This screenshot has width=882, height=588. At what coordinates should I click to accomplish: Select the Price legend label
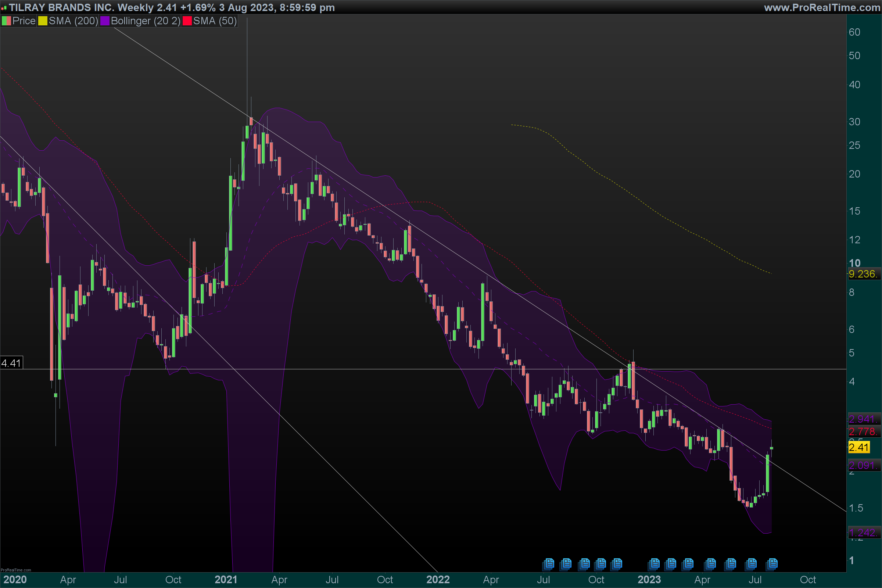[24, 21]
